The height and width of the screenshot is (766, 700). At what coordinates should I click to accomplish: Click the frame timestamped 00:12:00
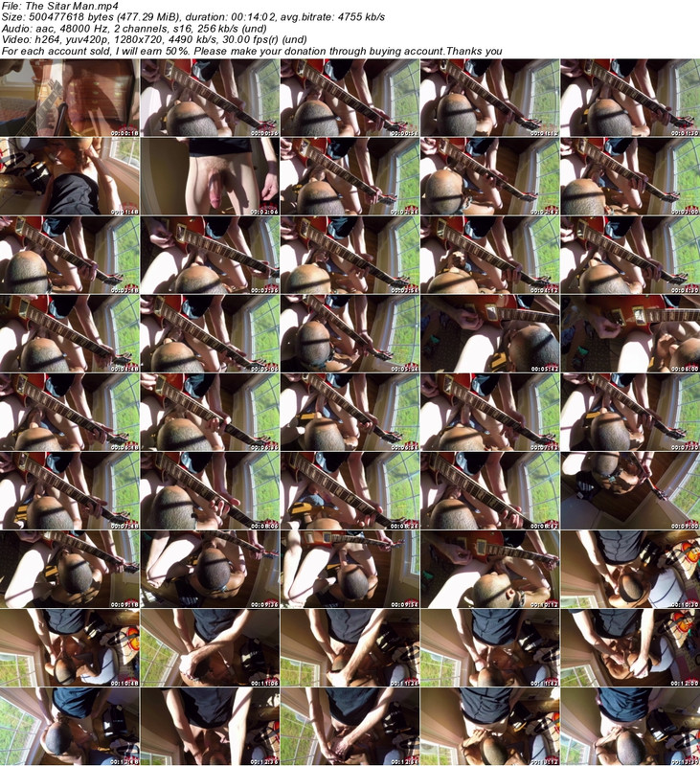(629, 647)
